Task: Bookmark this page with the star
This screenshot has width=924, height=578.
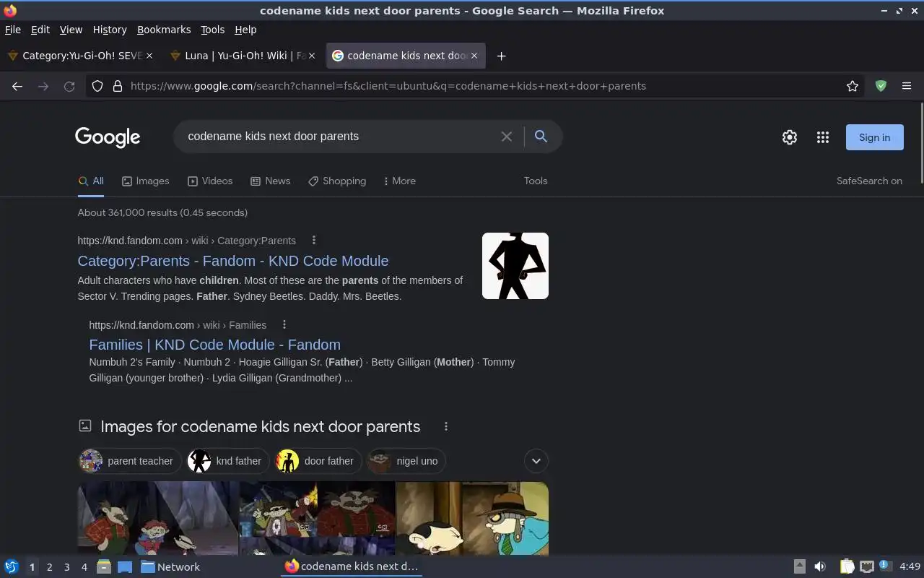Action: (x=853, y=86)
